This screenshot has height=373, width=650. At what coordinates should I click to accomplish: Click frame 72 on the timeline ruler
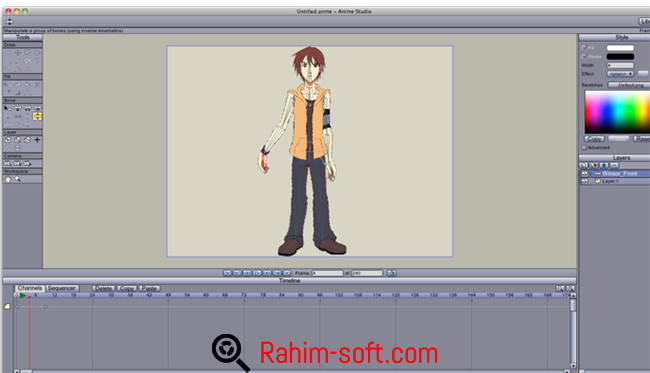point(244,295)
